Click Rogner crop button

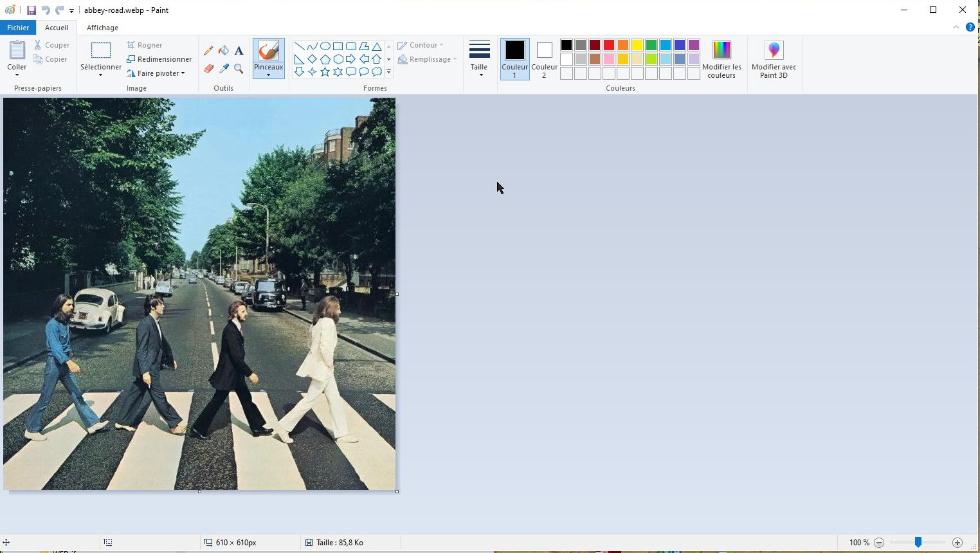(x=144, y=45)
